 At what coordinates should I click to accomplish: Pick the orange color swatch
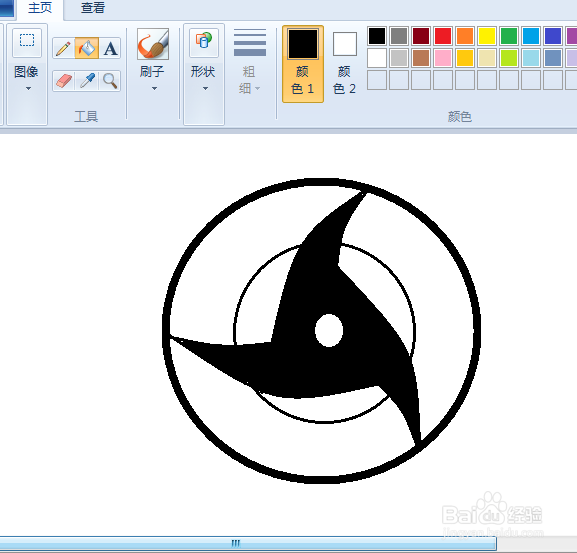tap(465, 36)
